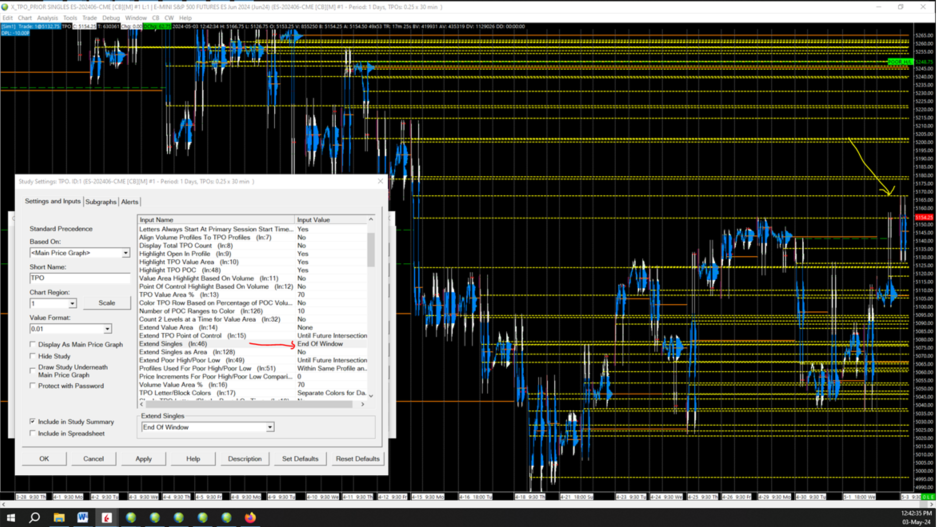Click Set Defaults
Screen dimensions: 938x527
click(x=300, y=459)
